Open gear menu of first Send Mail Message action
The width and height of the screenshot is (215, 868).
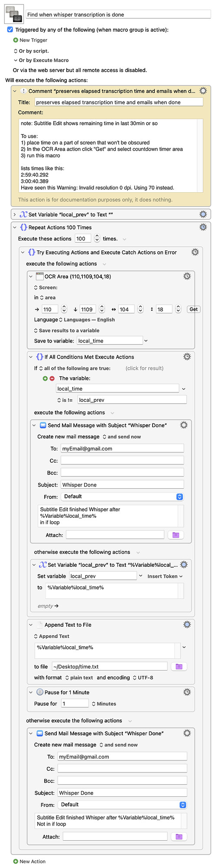(x=184, y=425)
